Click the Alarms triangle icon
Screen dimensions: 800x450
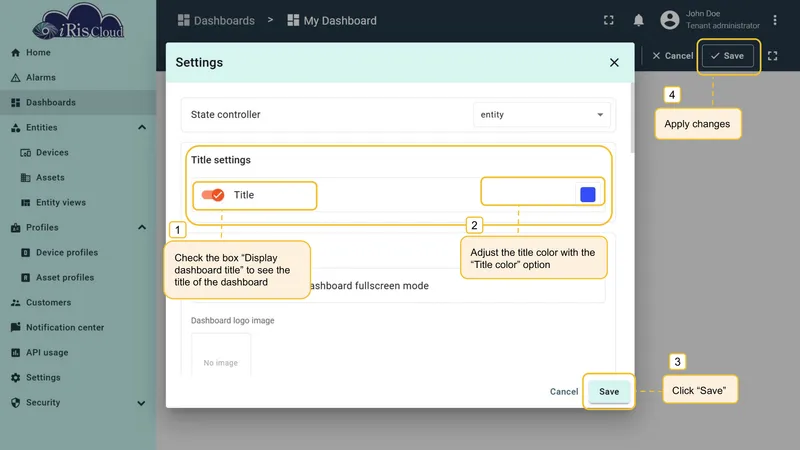[15, 78]
